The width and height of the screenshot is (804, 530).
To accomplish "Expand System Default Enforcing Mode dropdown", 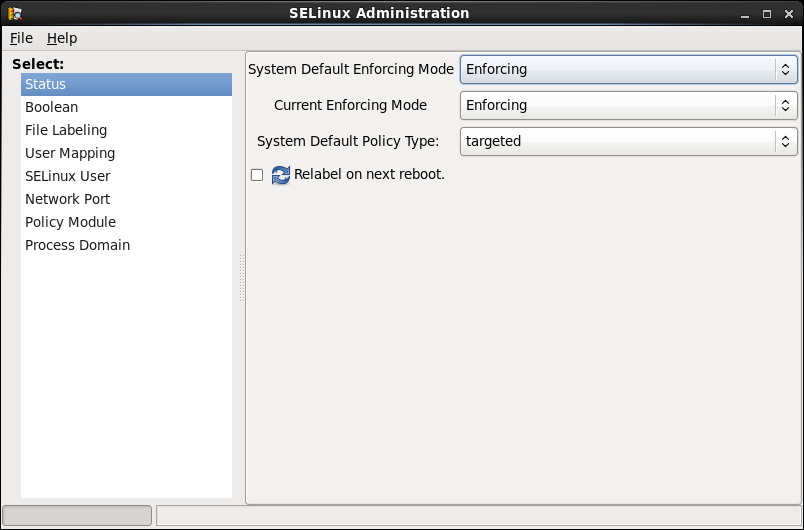I will coord(629,69).
